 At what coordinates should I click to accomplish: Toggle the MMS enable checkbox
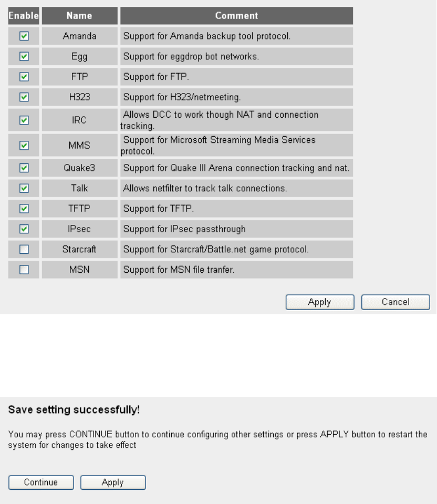click(x=24, y=145)
